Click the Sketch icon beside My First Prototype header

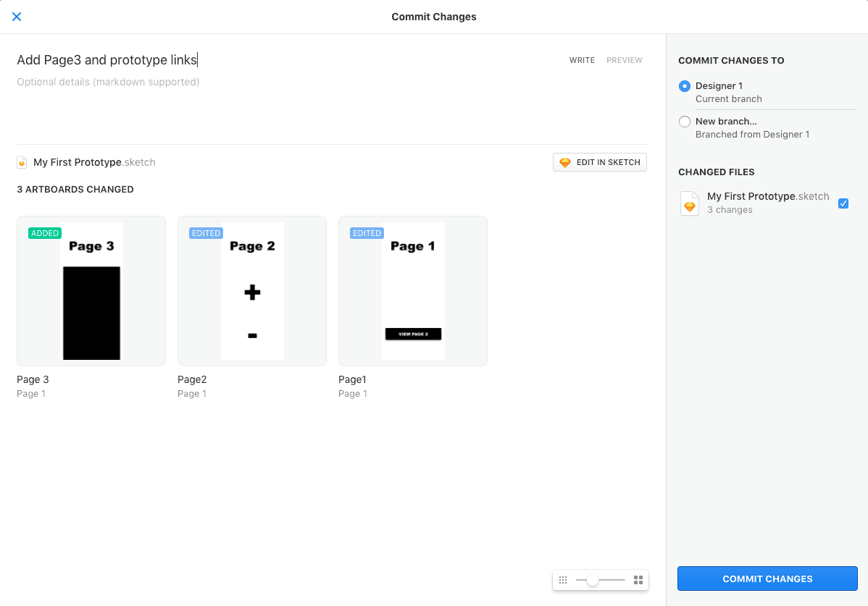point(21,161)
